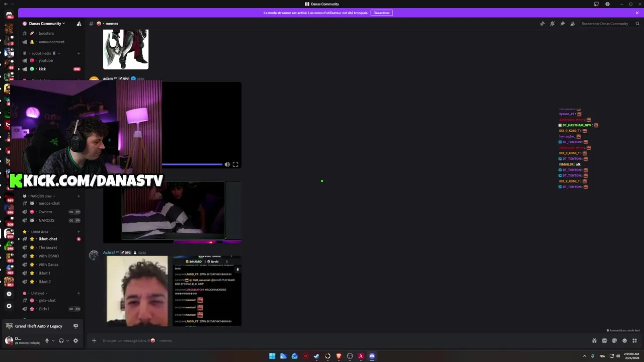Open the gift icon in the message bar
The width and height of the screenshot is (644, 362).
pos(594,340)
